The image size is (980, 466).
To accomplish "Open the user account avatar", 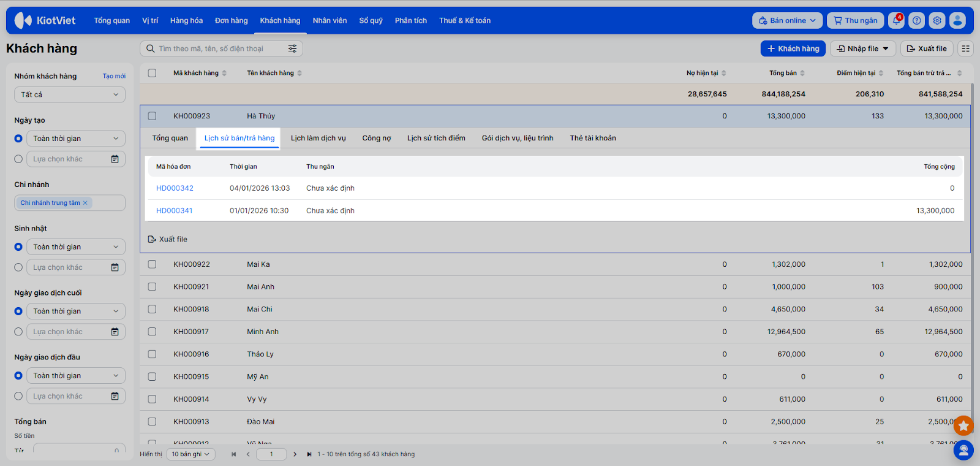I will pyautogui.click(x=957, y=20).
